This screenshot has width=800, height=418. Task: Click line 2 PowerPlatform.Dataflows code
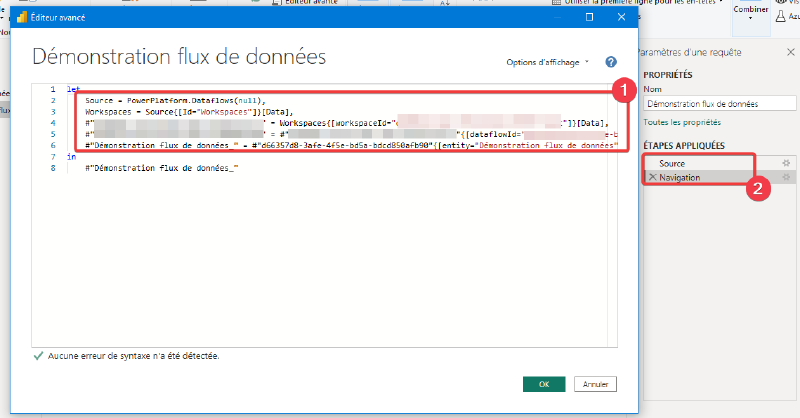[x=175, y=101]
